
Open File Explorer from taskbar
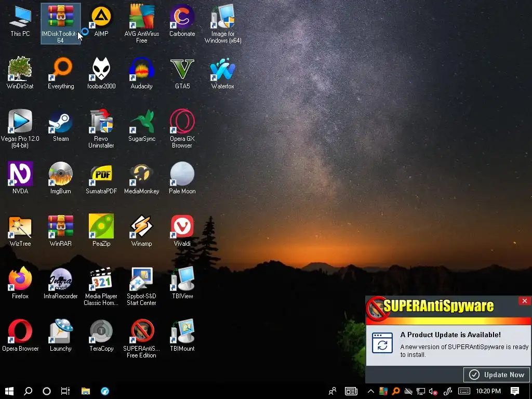(86, 391)
